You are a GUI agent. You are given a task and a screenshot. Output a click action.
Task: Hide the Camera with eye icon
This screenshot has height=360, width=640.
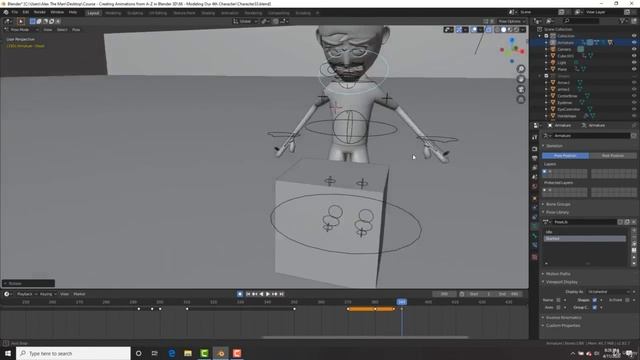(634, 49)
